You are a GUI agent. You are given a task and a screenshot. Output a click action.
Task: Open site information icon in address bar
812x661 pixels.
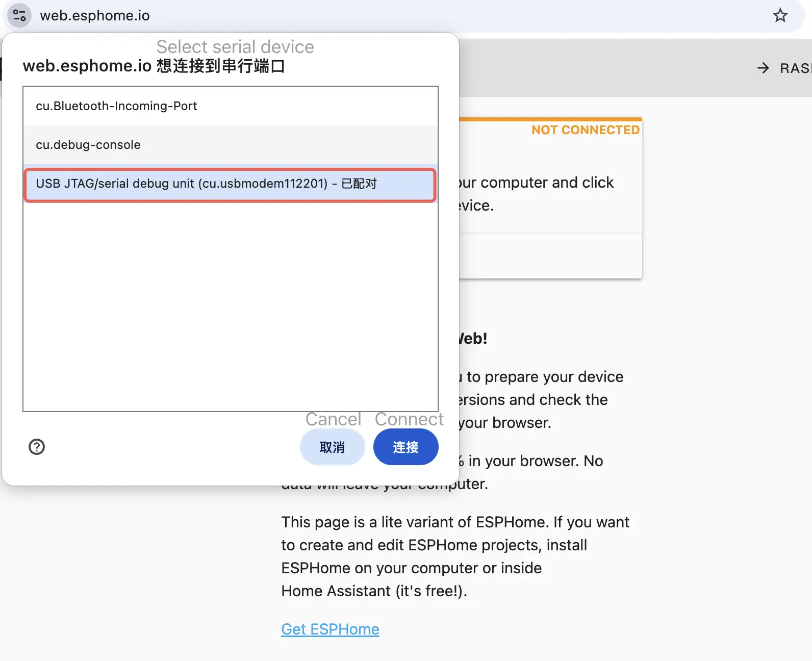point(19,15)
